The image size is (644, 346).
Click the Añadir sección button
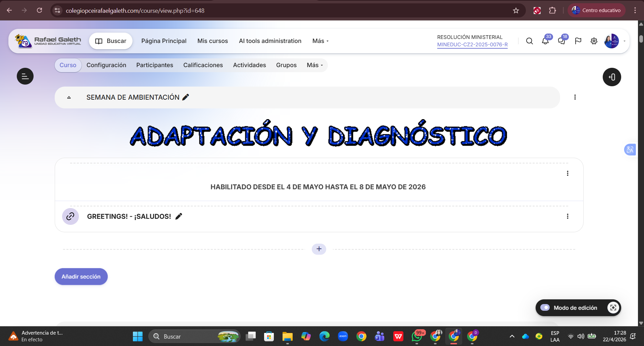[81, 277]
